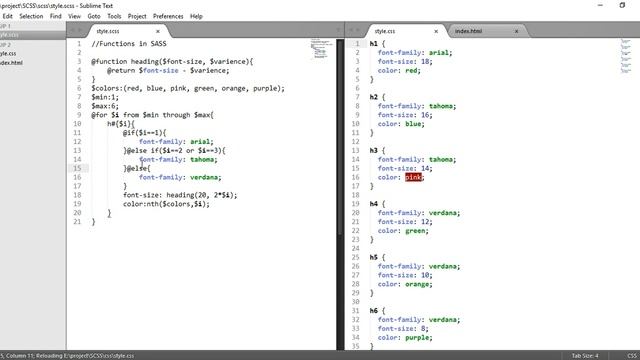Click the '@function heading($font-size, $varience){' line
640x360 pixels.
click(x=172, y=62)
